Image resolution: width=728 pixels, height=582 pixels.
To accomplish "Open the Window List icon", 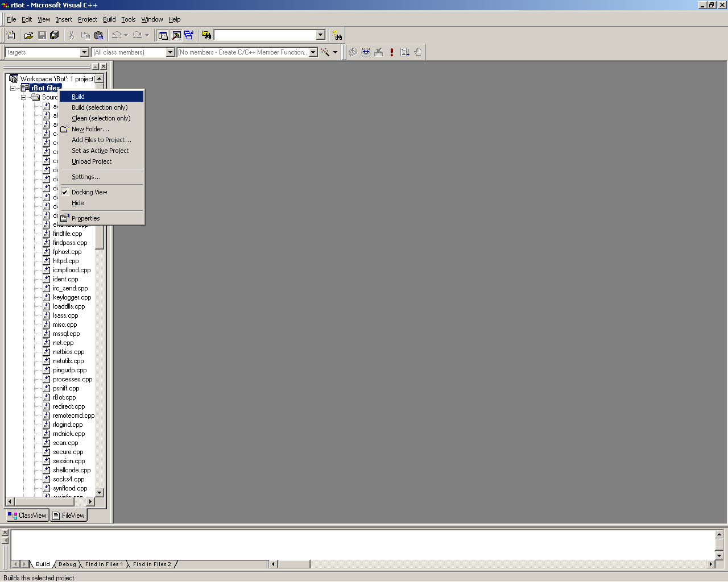I will 189,35.
